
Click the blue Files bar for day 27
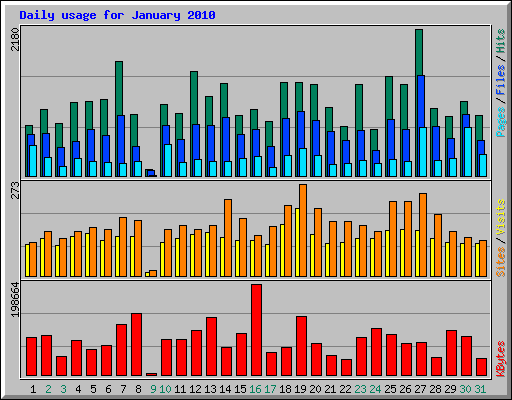point(421,102)
